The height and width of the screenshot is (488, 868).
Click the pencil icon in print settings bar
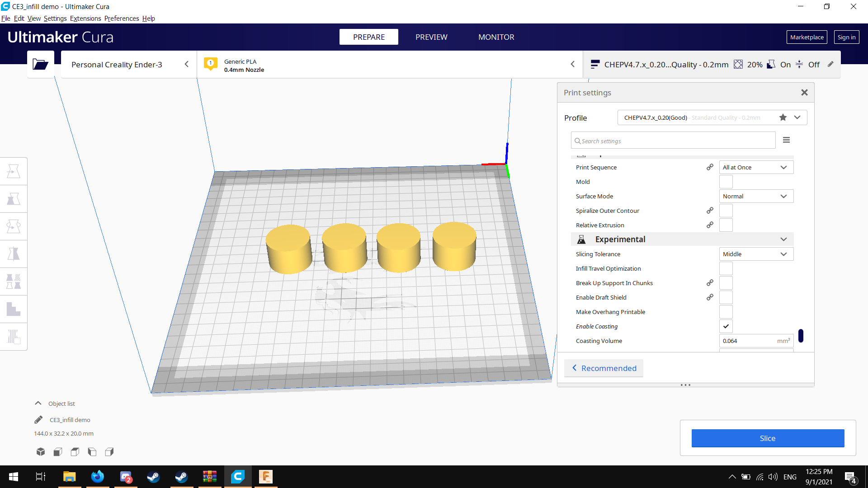(830, 64)
